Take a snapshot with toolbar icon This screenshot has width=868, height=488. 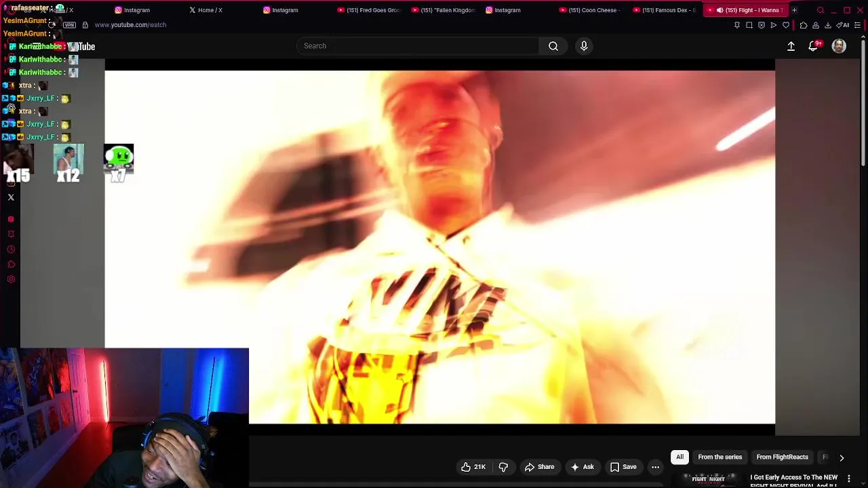[749, 25]
